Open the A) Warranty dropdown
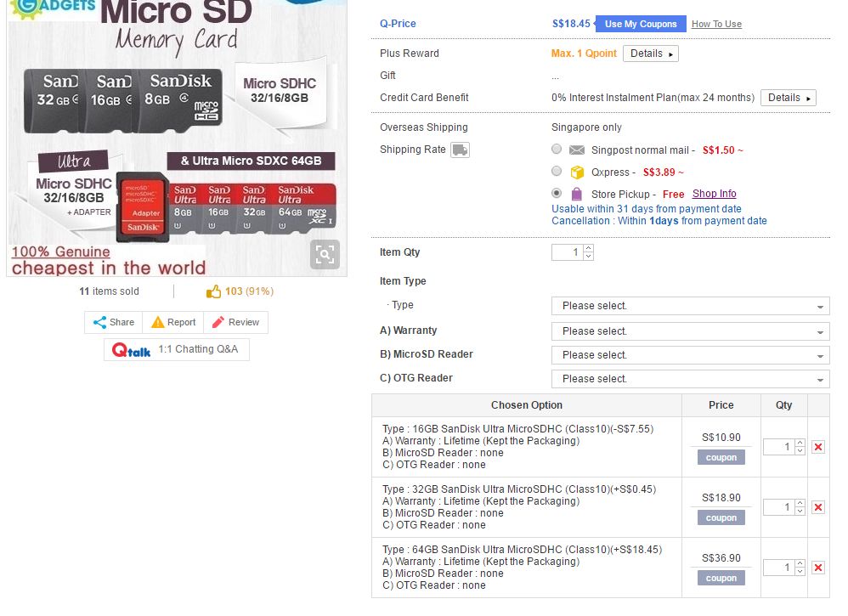This screenshot has height=616, width=848. click(691, 331)
